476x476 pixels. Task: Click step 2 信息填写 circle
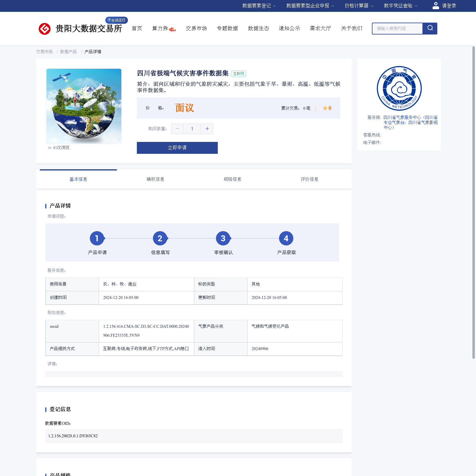click(x=160, y=238)
